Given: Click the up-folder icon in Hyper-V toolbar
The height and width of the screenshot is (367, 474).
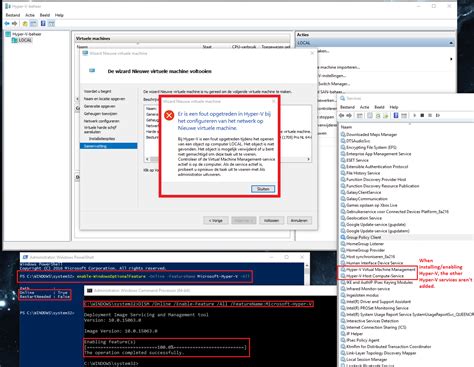Looking at the screenshot, I should (x=25, y=24).
